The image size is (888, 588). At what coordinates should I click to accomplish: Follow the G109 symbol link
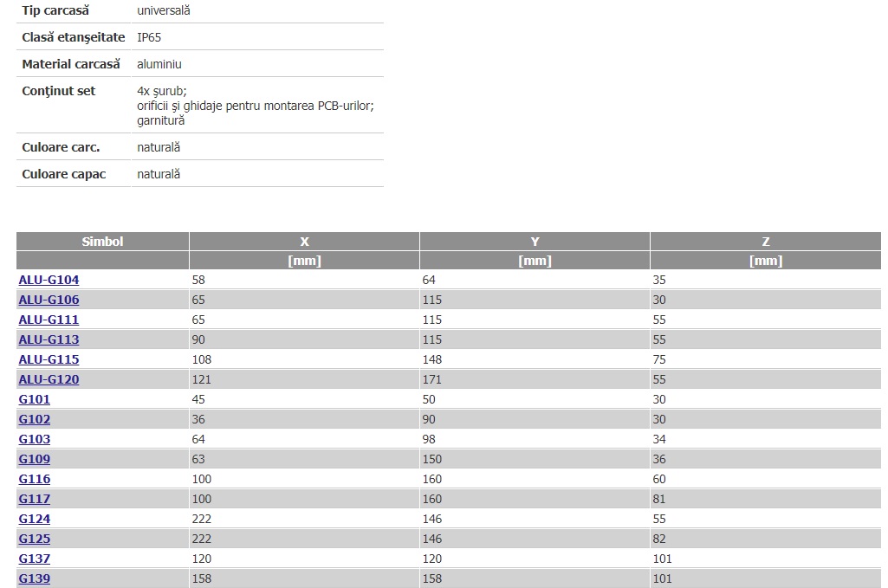[x=35, y=459]
